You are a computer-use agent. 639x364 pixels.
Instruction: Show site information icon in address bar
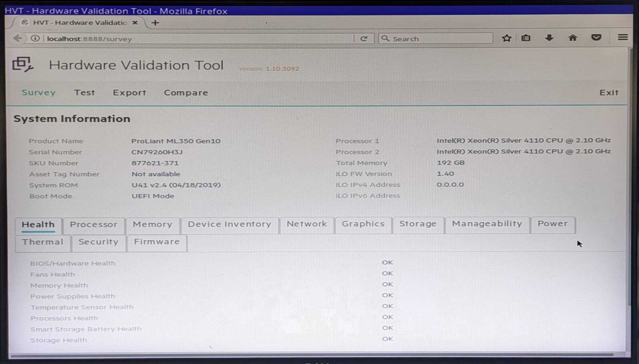point(35,38)
